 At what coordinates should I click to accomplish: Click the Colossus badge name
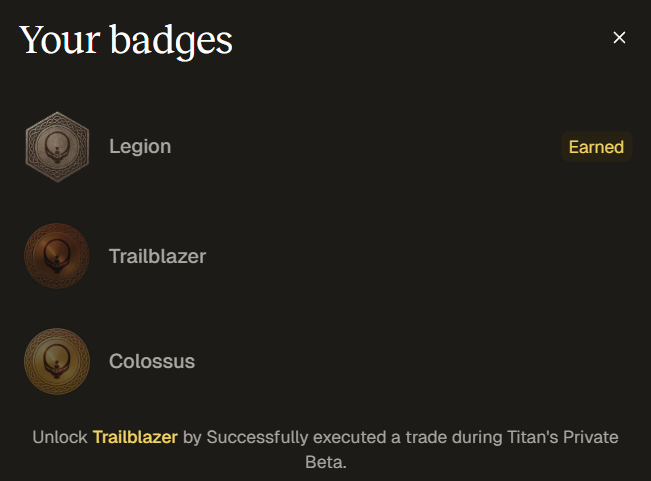tap(152, 361)
